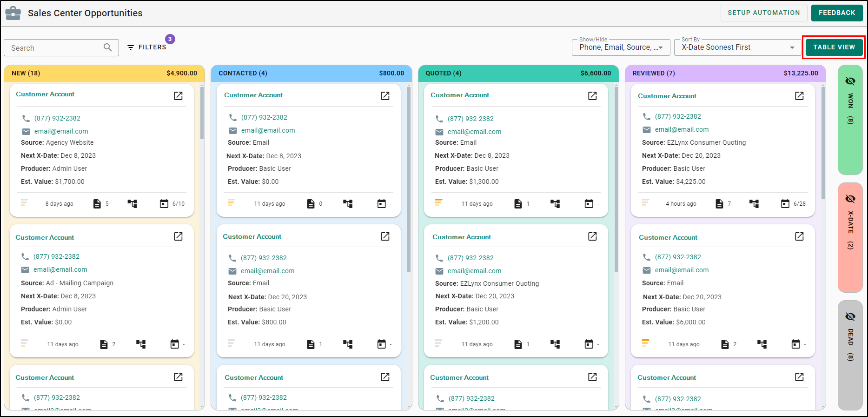Image resolution: width=868 pixels, height=417 pixels.
Task: Click calendar icon showing 6/28
Action: [x=785, y=203]
